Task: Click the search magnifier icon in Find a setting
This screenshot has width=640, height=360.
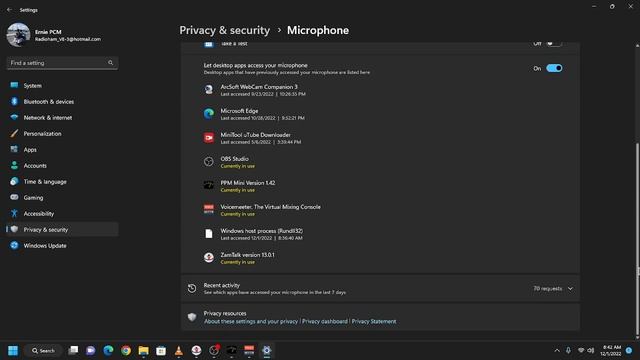Action: (x=110, y=62)
